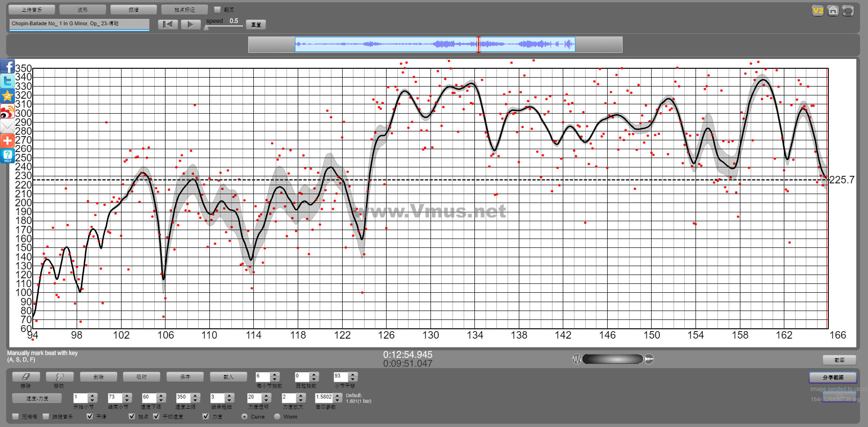This screenshot has width=868, height=427.
Task: Click the Twitter share icon
Action: (7, 81)
